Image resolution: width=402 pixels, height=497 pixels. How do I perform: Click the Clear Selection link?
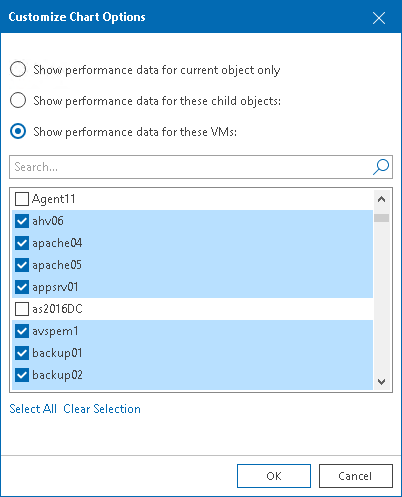[102, 409]
